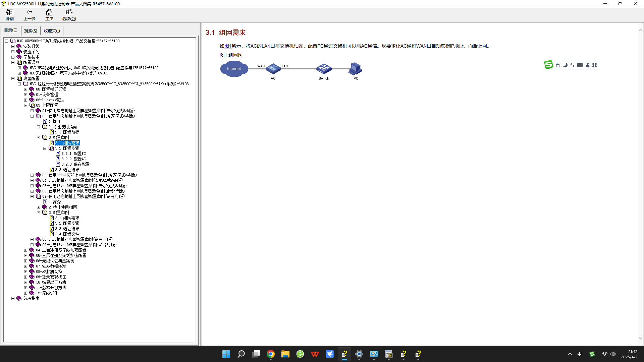Select 10-恢复出厂方法 in the tree
The image size is (644, 362).
pos(51,282)
